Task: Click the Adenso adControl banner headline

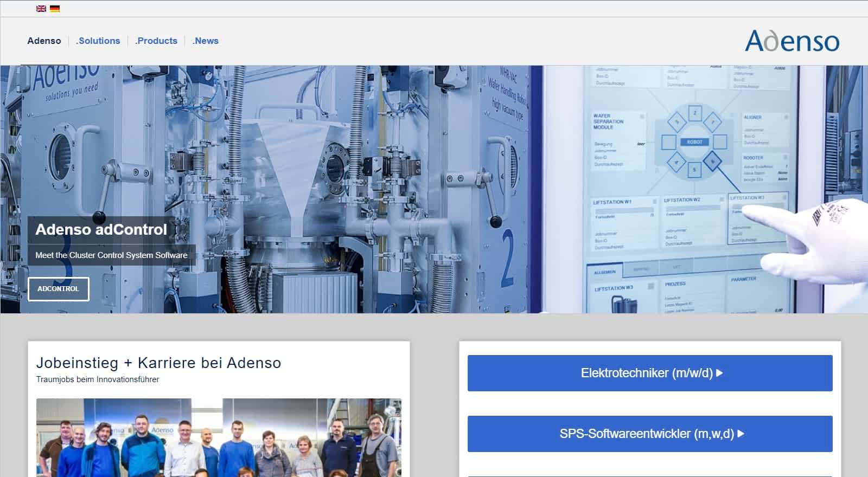Action: pos(101,229)
